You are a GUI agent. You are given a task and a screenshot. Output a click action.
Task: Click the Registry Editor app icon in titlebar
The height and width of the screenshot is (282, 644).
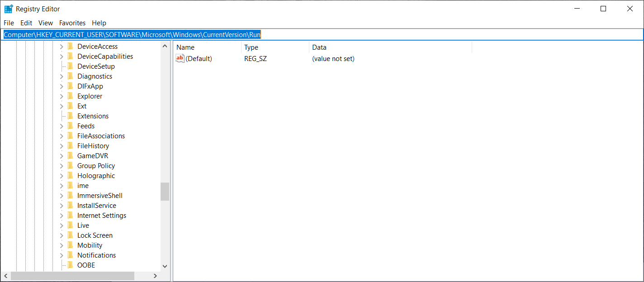pos(8,8)
